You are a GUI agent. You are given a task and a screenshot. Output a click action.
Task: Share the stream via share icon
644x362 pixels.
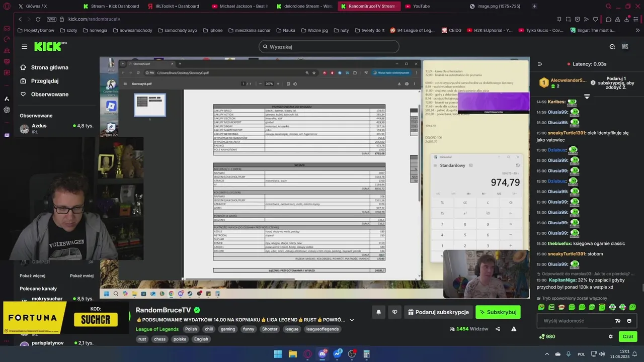click(498, 329)
